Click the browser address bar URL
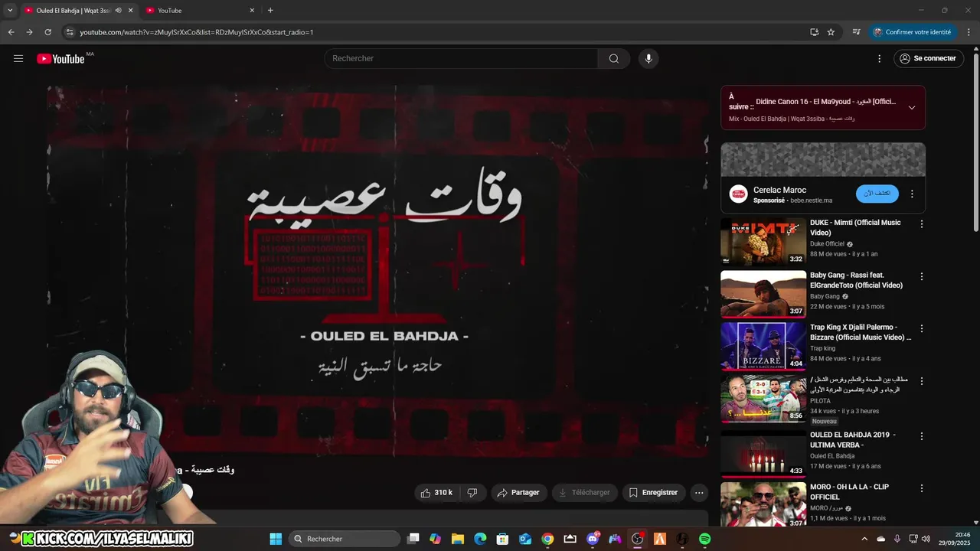 [197, 32]
